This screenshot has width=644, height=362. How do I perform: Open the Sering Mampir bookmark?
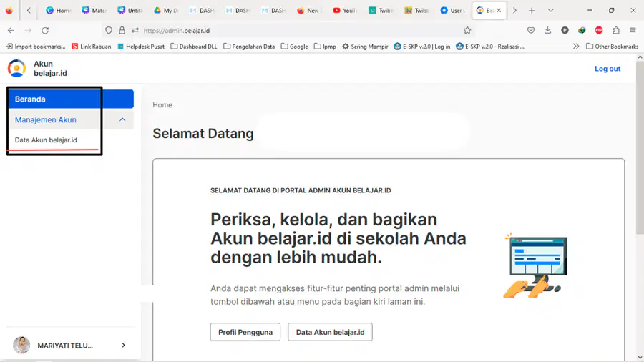(365, 47)
